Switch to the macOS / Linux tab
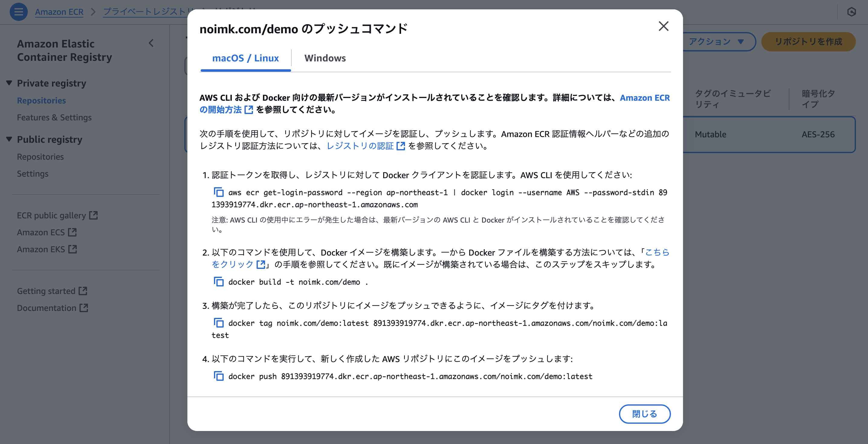The height and width of the screenshot is (444, 868). tap(245, 58)
